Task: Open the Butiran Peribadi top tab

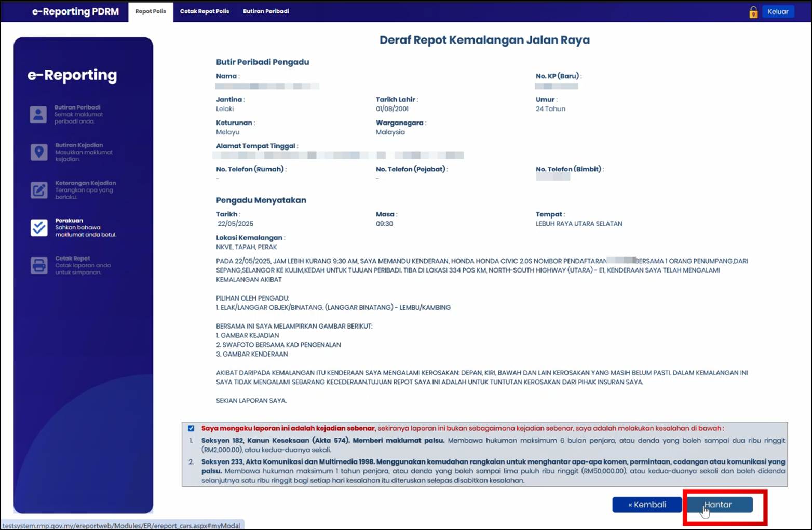Action: (266, 11)
